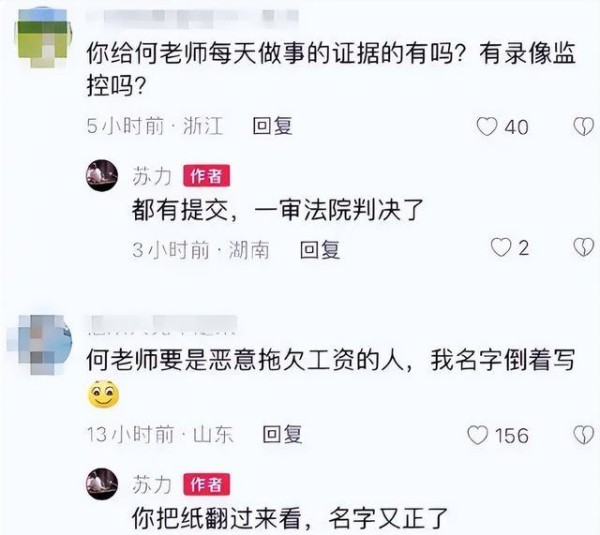Reply to the 13小时前 山东 comment

[282, 434]
